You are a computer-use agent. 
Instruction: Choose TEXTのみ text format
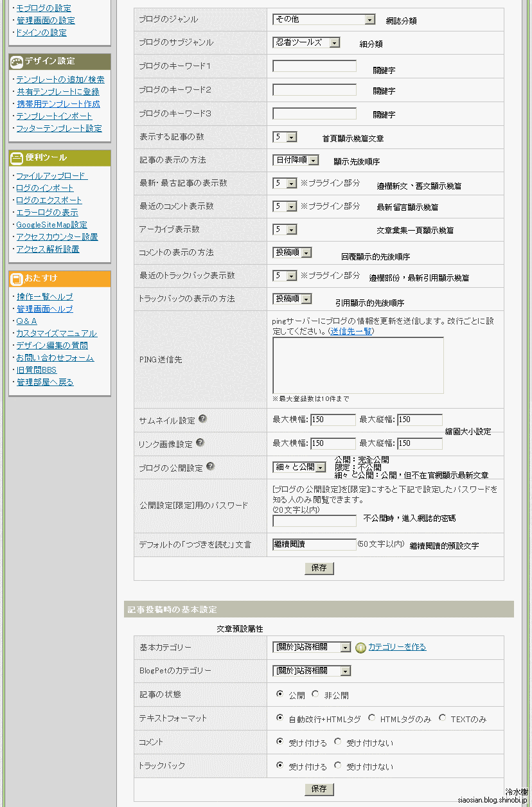442,718
